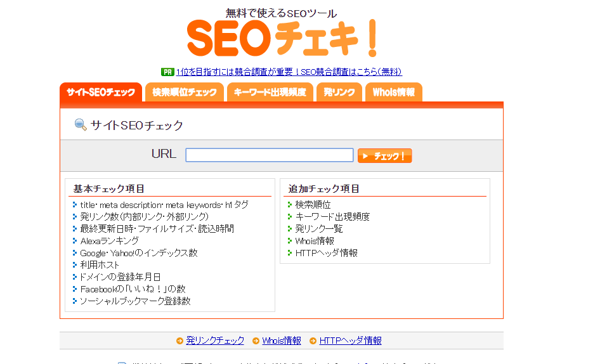Click the 無料で使えるSEOツール tagline
Viewport: 607px width, 364px height.
coord(282,13)
